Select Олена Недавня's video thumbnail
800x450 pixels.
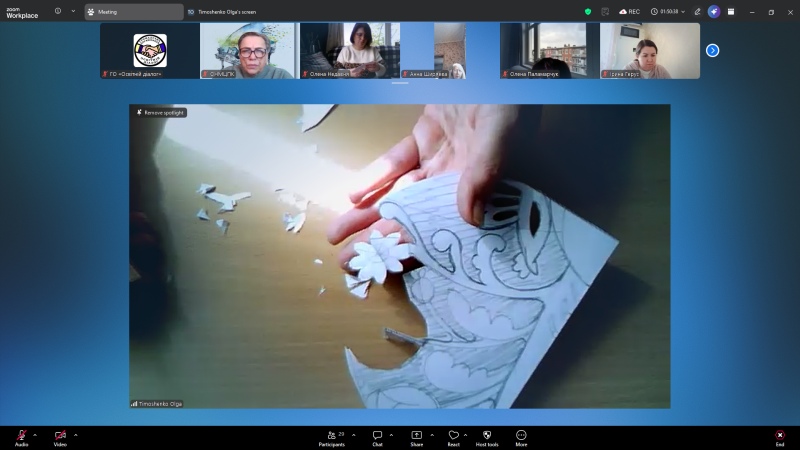pos(349,50)
